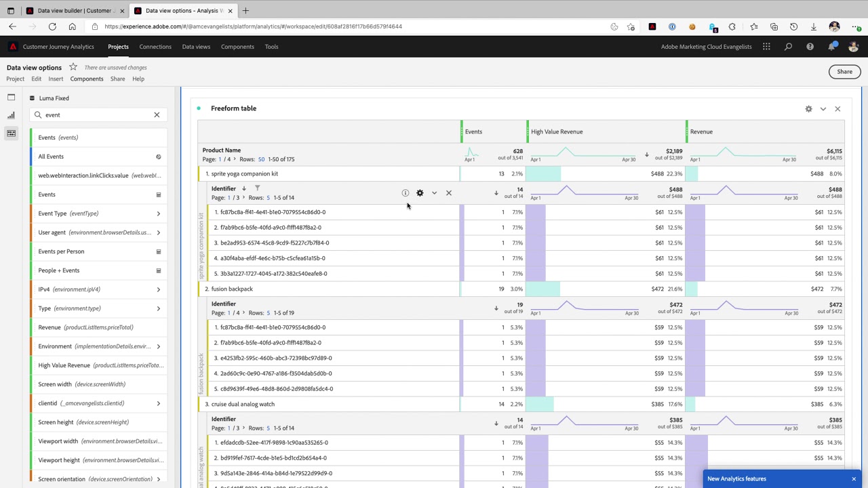Change Product Name rows value 50
Viewport: 868px width, 488px height.
[261, 159]
